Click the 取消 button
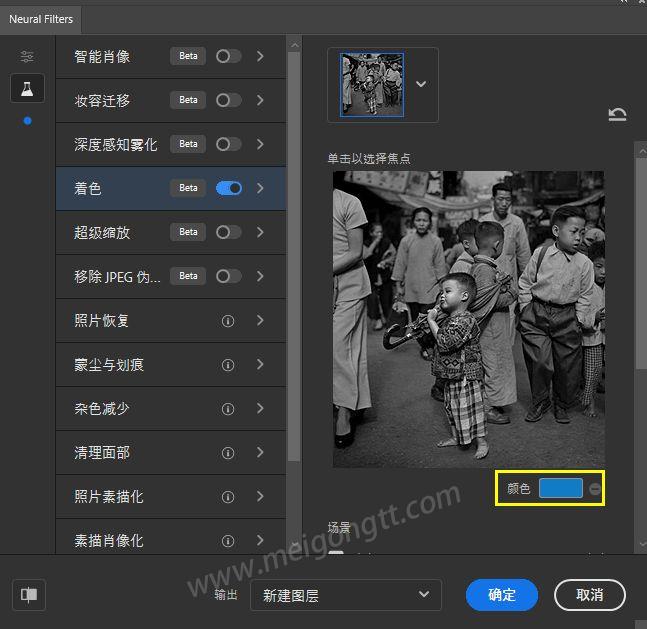This screenshot has height=629, width=647. coord(590,595)
